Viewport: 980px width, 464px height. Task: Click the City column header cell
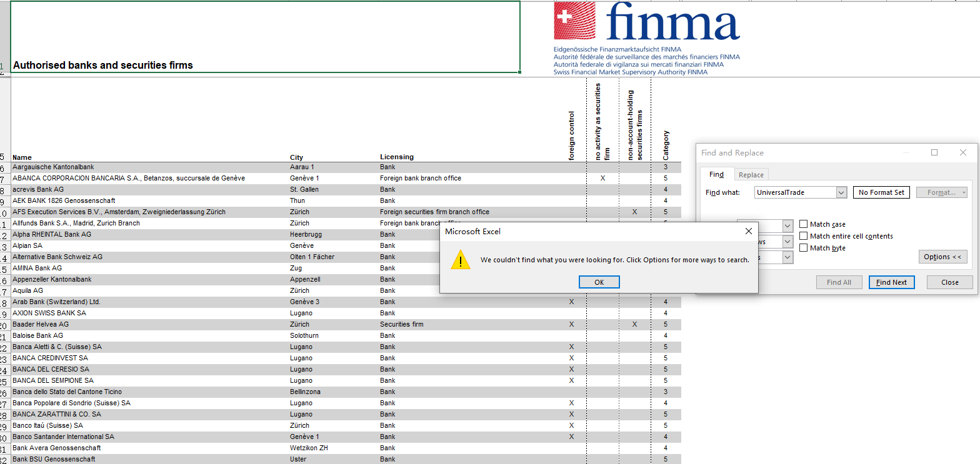pos(333,157)
